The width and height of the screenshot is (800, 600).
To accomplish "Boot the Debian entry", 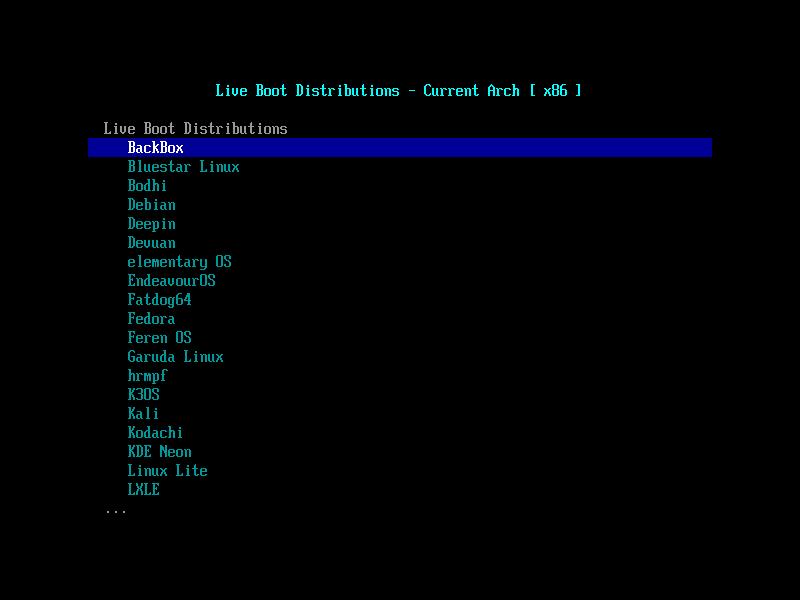I will tap(150, 204).
